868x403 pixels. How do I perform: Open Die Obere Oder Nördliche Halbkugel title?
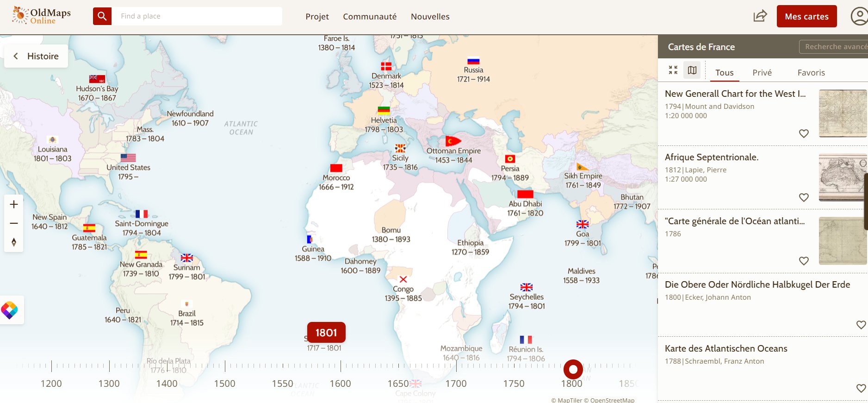pos(757,284)
